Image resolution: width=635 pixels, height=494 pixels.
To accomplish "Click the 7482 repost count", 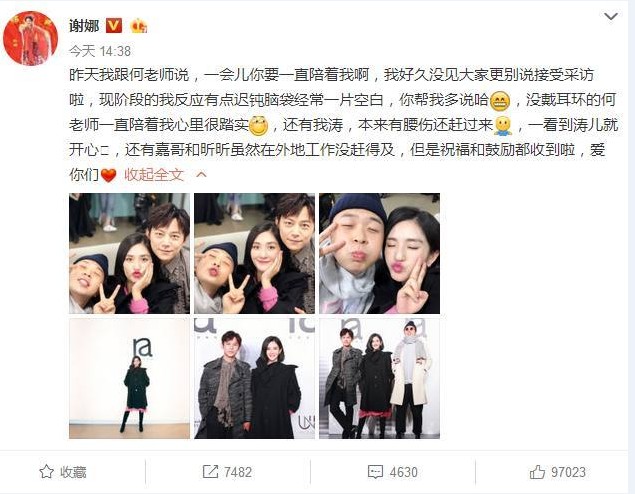I will coord(238,472).
